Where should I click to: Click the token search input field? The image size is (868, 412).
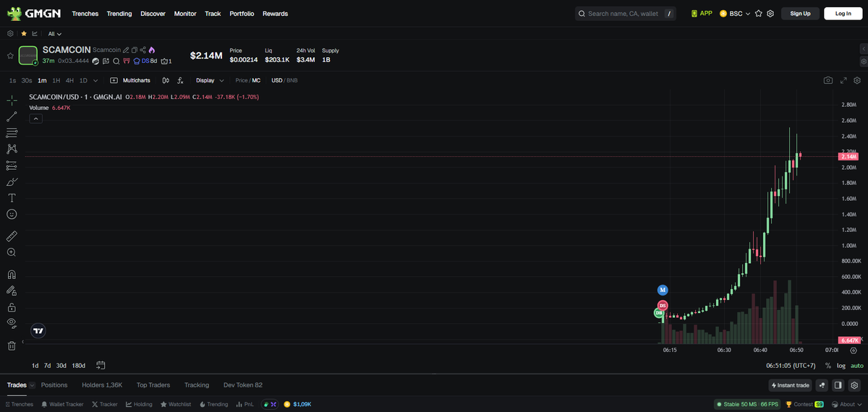(x=622, y=14)
